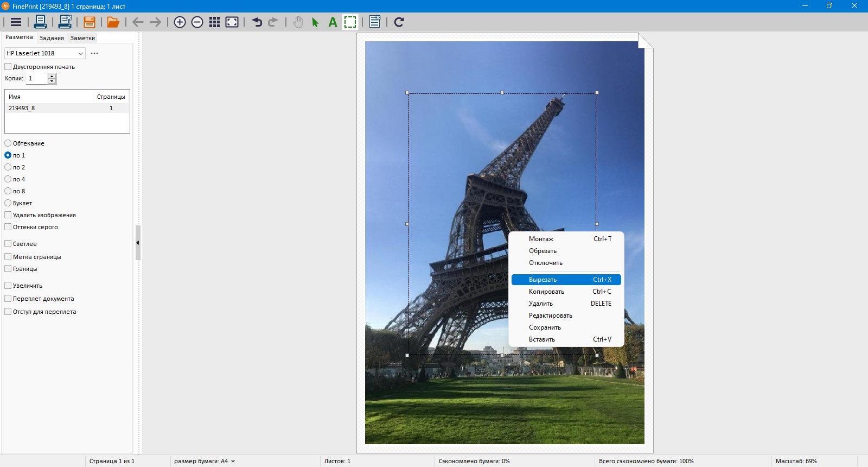Screen dimensions: 868x467
Task: Open the HP LaserJet 1018 printer dropdown
Action: [45, 53]
